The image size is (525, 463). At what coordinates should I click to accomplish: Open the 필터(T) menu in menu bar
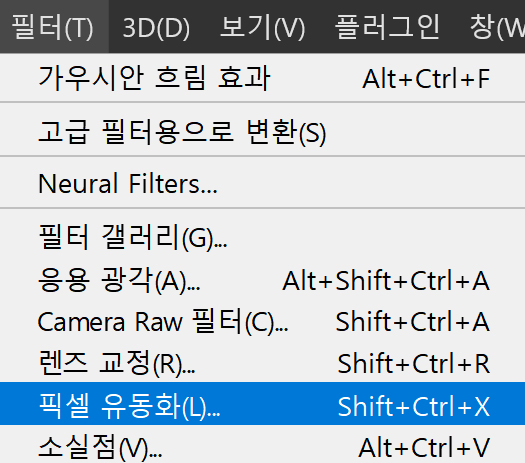[x=54, y=26]
